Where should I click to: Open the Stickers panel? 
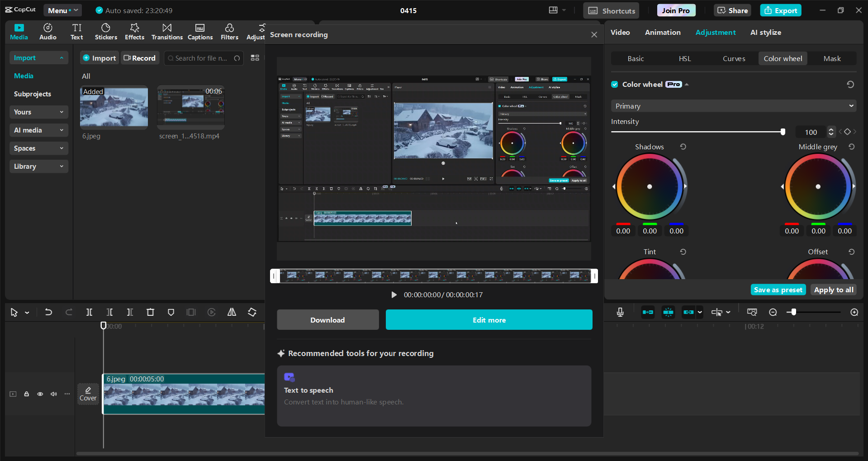pyautogui.click(x=106, y=32)
